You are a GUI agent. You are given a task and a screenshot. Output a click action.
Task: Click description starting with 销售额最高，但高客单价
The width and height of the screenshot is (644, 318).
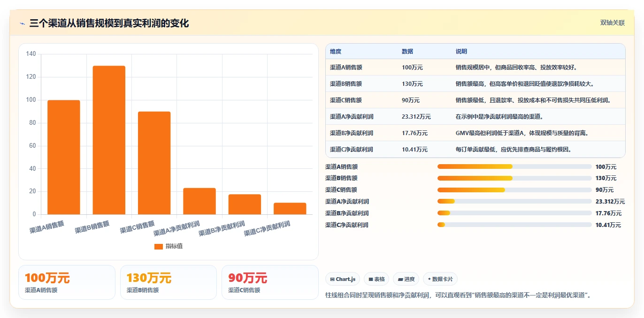(x=525, y=84)
